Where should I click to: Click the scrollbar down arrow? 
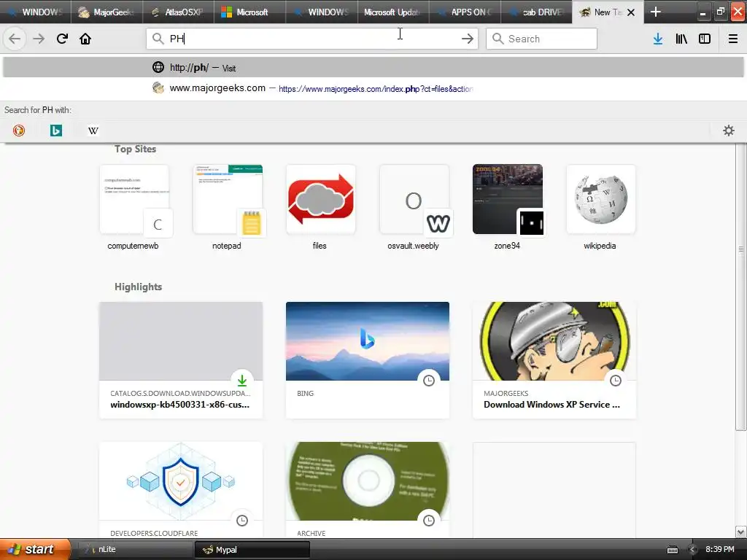740,532
